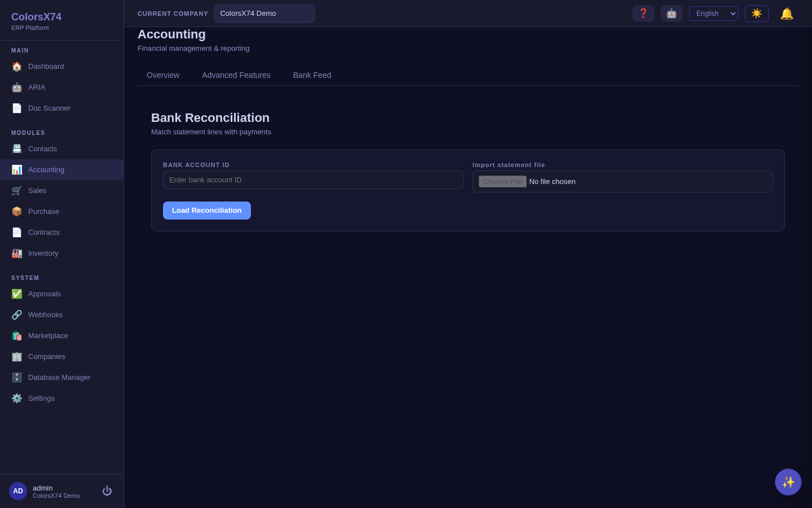Click the Accounting chart icon

pos(17,170)
